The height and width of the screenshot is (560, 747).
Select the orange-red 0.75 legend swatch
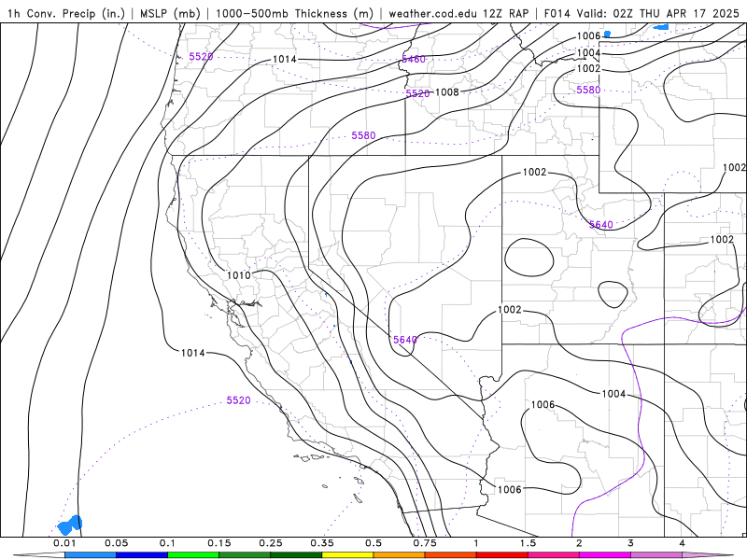click(451, 555)
